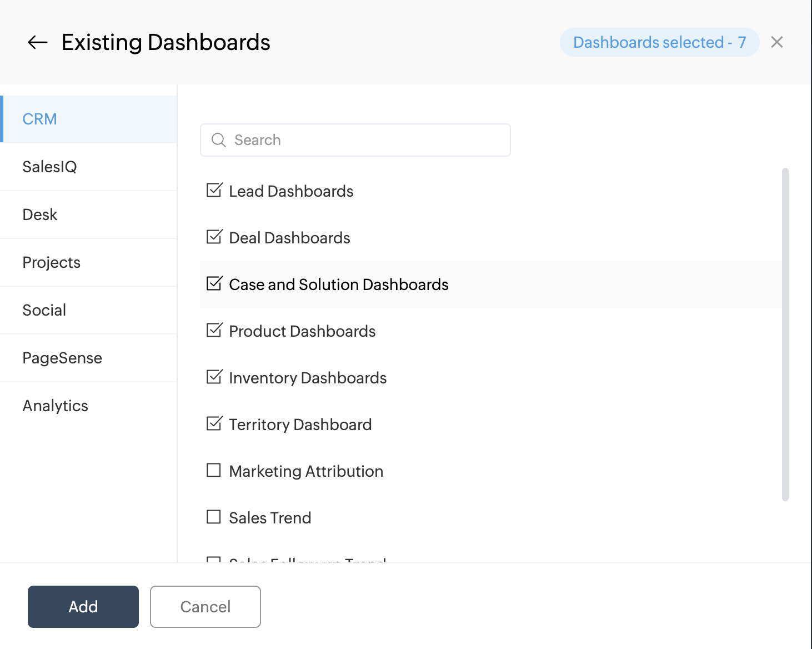Screen dimensions: 812x649
Task: Focus the Search input field
Action: [355, 140]
